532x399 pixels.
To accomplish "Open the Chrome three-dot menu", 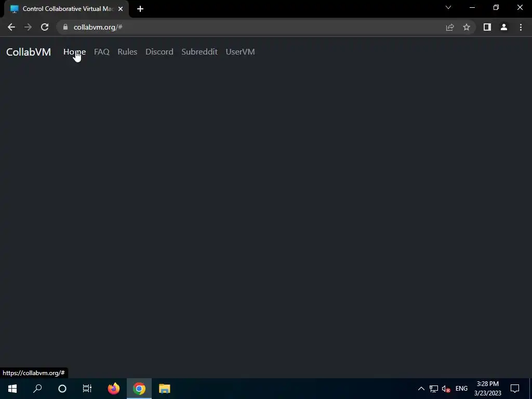I will click(x=521, y=27).
